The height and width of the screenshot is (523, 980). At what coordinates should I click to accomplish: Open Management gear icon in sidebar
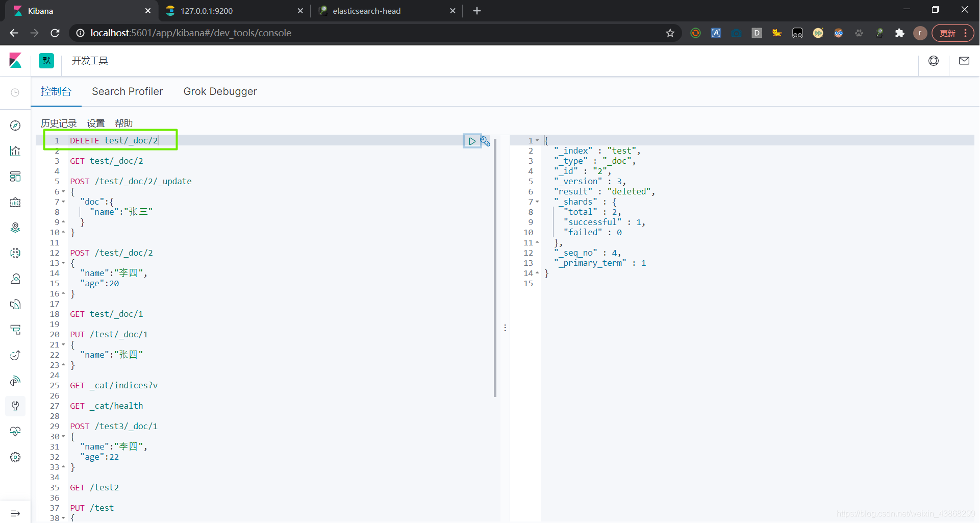tap(15, 457)
